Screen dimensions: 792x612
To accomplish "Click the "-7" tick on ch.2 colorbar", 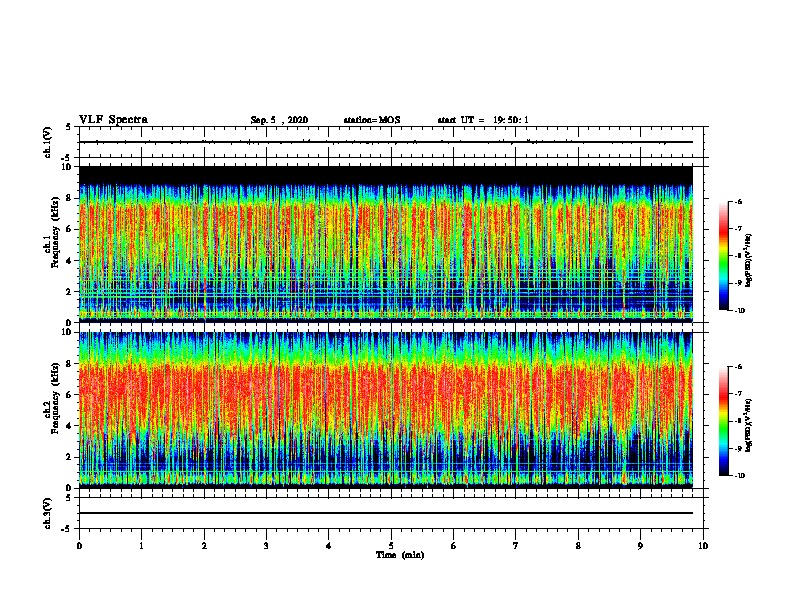I will pos(738,394).
